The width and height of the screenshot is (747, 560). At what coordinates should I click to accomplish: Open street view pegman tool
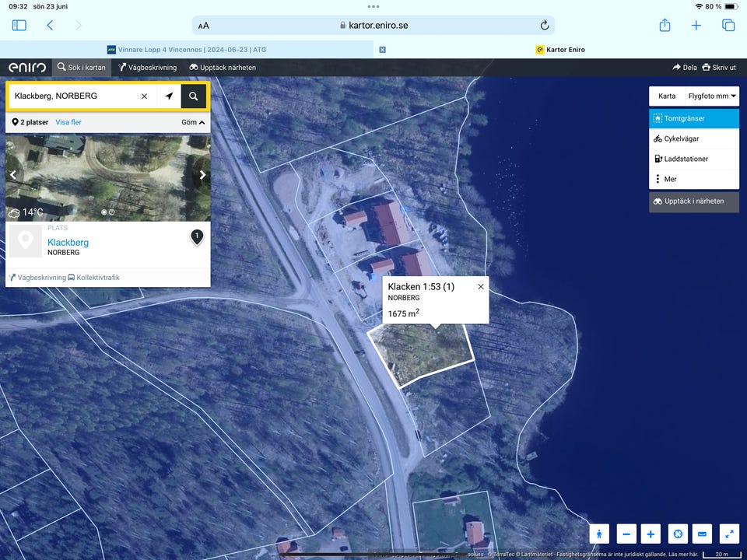pyautogui.click(x=599, y=534)
